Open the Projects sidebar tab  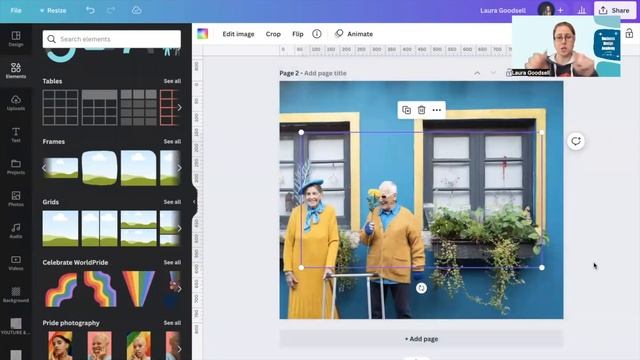click(16, 167)
